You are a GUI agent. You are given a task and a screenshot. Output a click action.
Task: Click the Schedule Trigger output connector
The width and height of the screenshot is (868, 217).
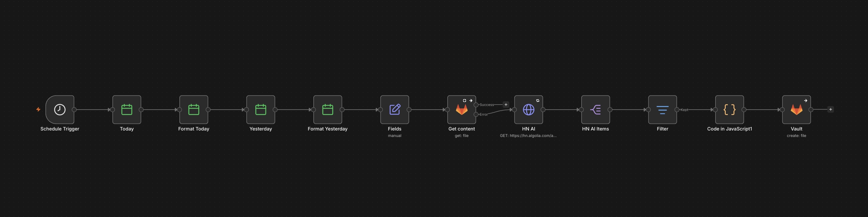pos(74,110)
